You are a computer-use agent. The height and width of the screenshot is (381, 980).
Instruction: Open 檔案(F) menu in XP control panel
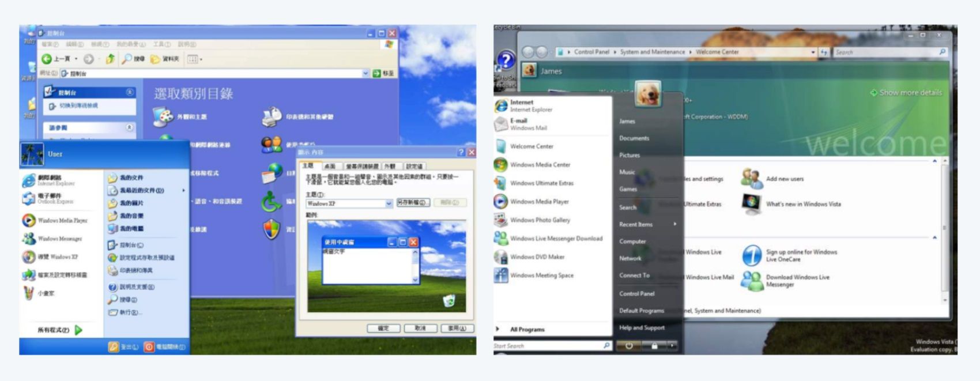50,44
